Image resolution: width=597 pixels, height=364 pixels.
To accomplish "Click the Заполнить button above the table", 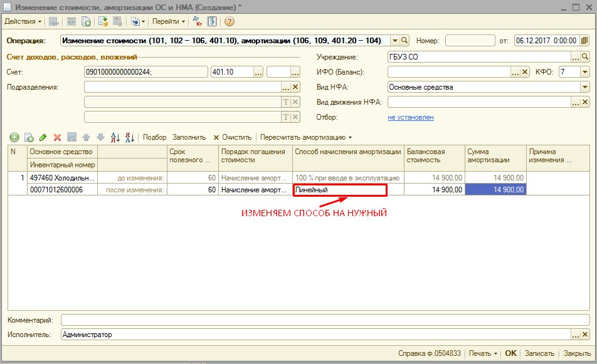I will [x=189, y=137].
